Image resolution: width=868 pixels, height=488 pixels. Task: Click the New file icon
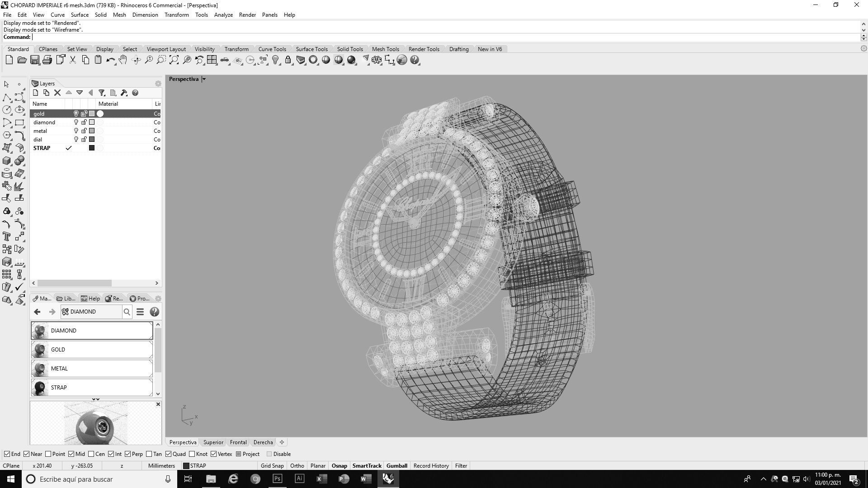tap(9, 60)
